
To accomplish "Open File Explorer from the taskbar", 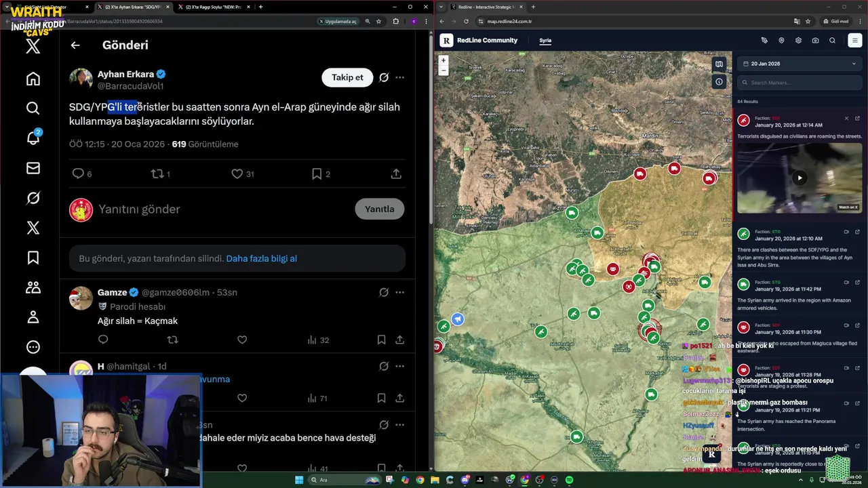I will [435, 480].
